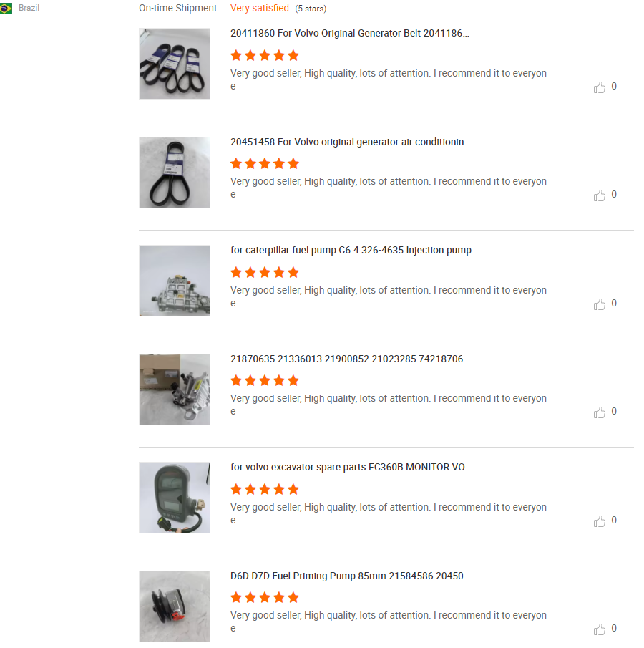Like the 21870635 part review
644x648 pixels.
[600, 412]
